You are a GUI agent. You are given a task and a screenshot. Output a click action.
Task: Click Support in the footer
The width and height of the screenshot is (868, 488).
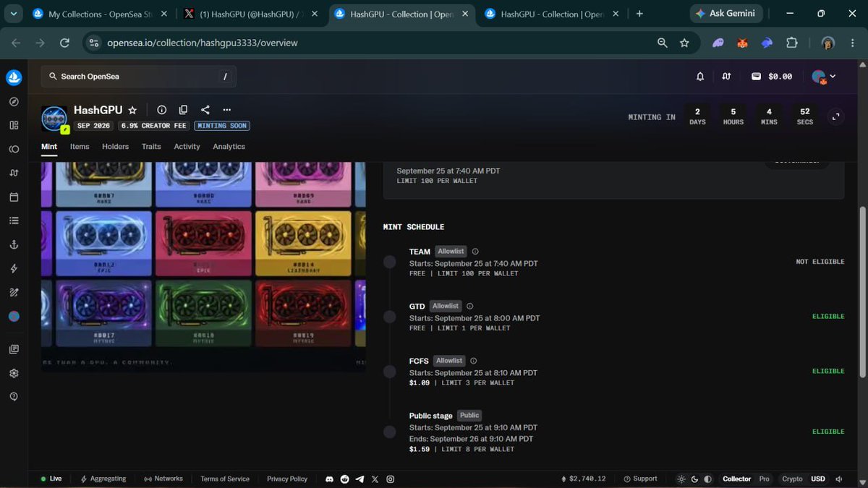[x=640, y=479]
